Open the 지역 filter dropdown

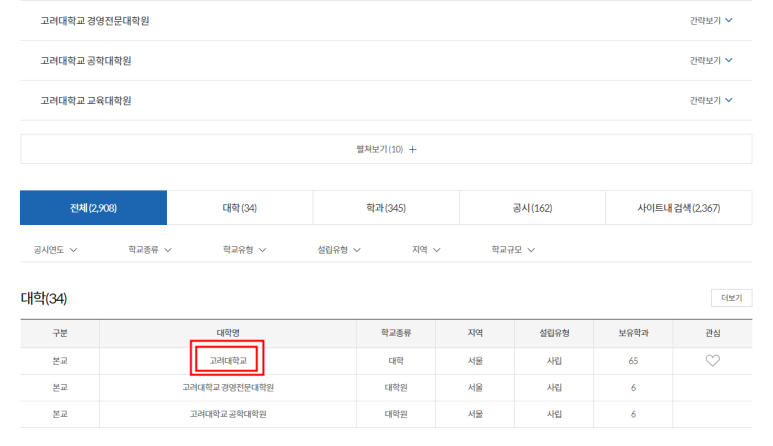(426, 250)
